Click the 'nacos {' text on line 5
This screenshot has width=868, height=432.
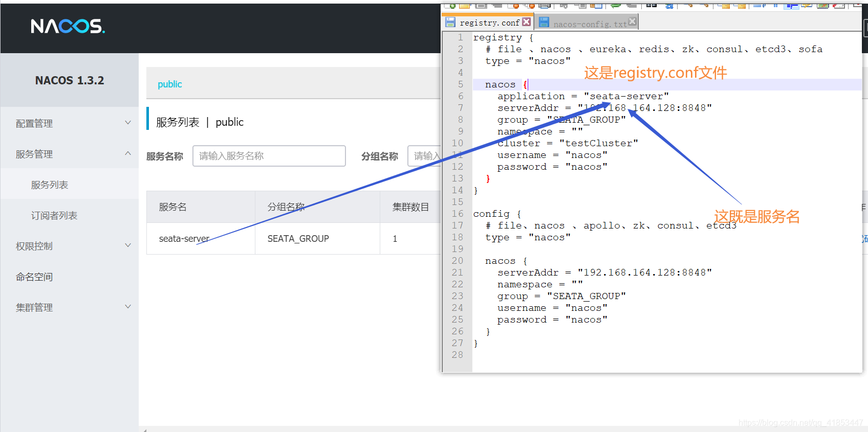point(506,84)
